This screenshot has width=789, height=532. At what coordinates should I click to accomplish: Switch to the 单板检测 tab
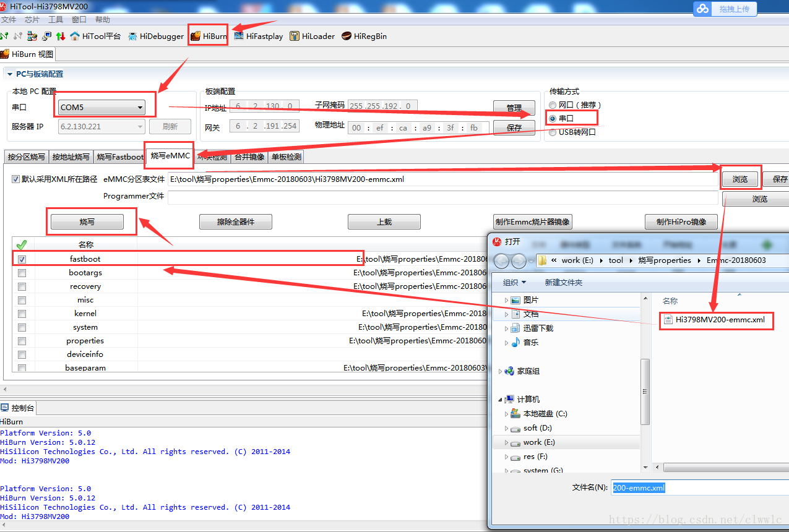(x=286, y=157)
